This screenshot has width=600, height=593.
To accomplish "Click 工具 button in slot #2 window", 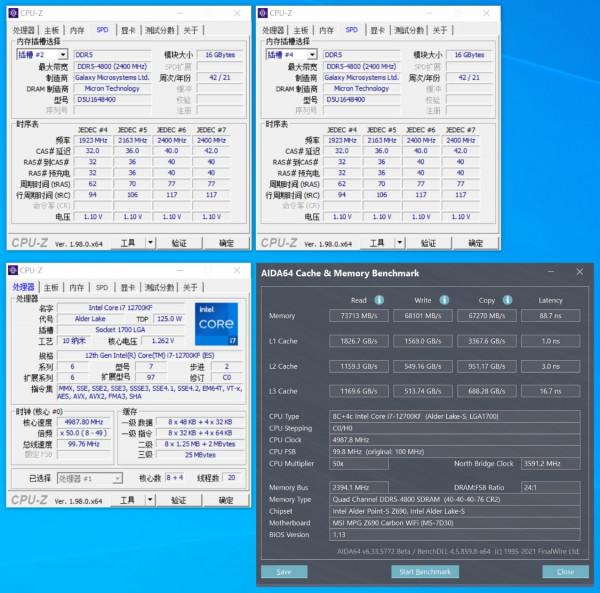I will point(128,243).
